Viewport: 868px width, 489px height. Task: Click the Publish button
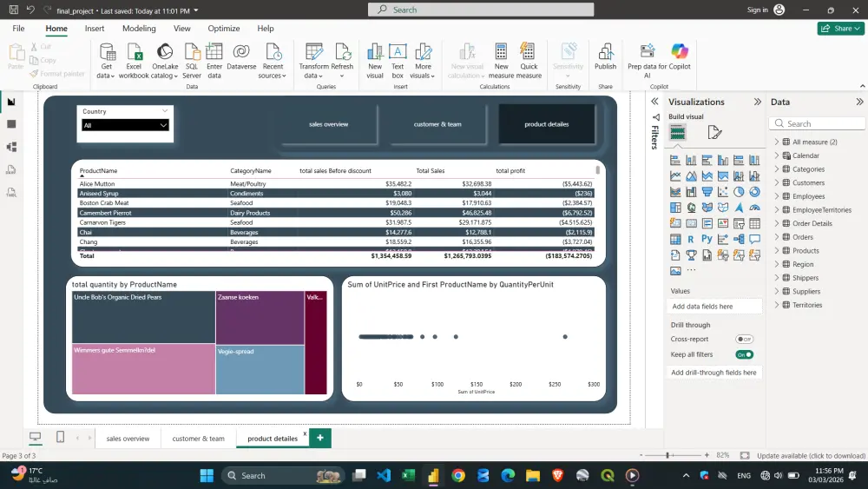605,57
